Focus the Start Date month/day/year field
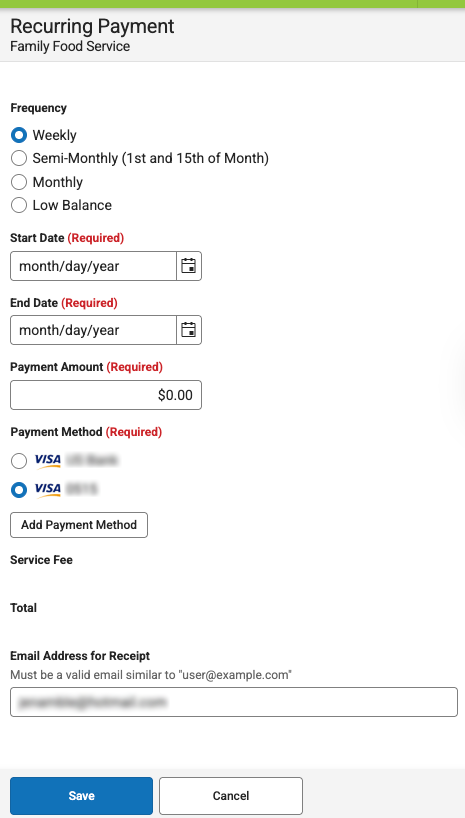The image size is (465, 818). click(93, 266)
